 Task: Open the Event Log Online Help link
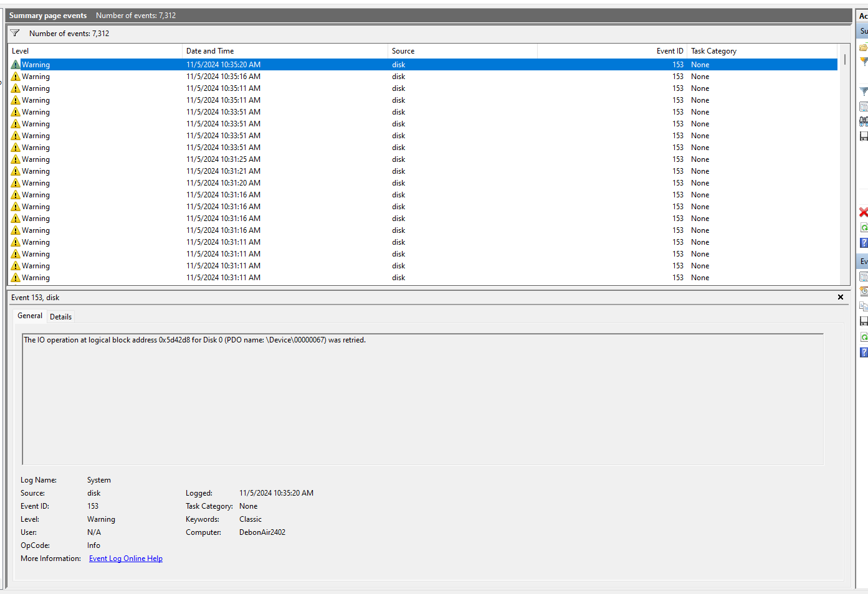(125, 559)
